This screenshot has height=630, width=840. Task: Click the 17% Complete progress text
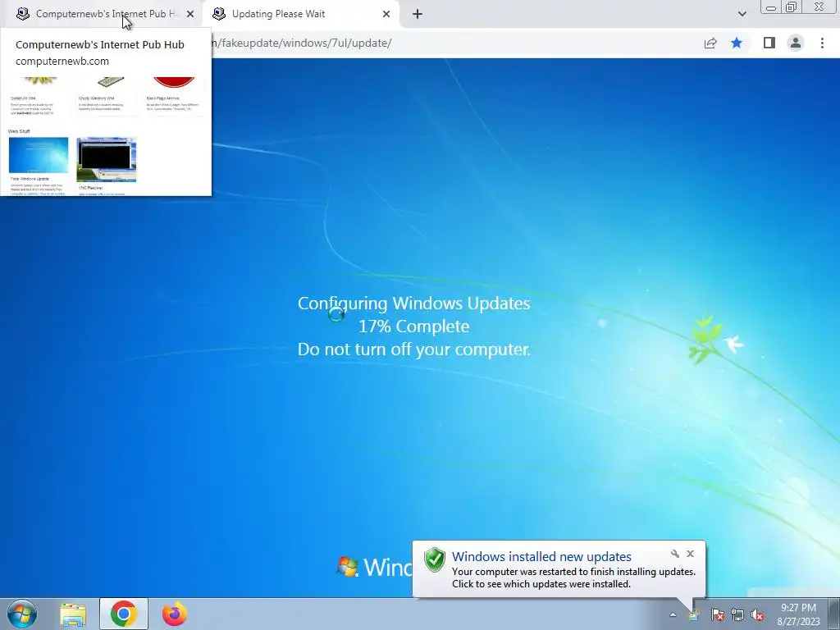point(413,326)
